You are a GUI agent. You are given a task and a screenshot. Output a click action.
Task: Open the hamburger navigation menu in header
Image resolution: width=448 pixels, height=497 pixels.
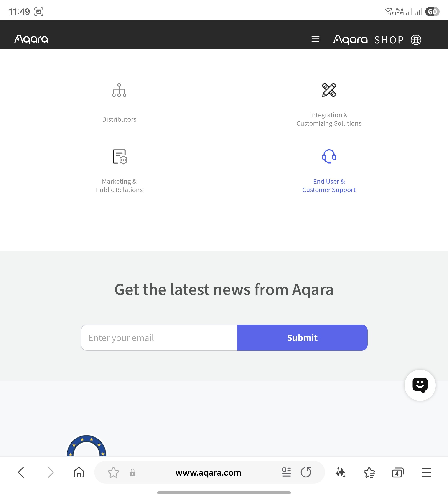(315, 39)
